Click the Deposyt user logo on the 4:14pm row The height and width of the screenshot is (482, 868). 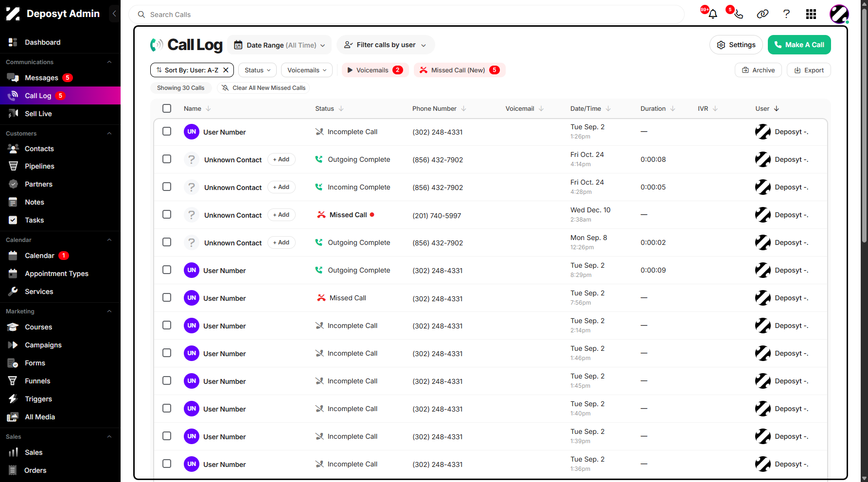tap(763, 159)
